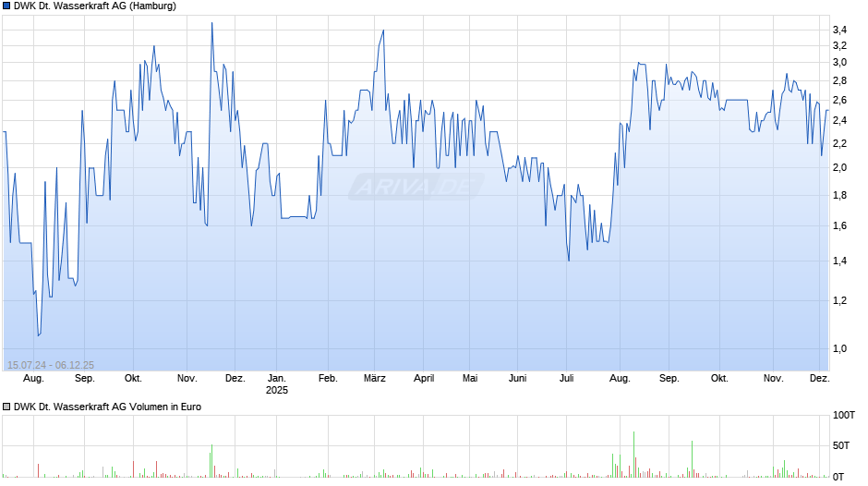
Task: Click the 'April' x-axis label
Action: click(424, 379)
